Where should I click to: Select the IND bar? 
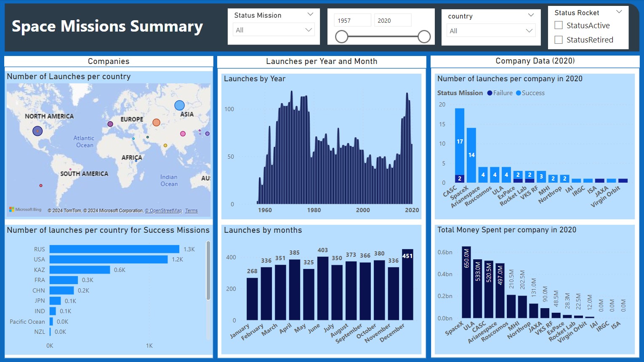pos(53,311)
